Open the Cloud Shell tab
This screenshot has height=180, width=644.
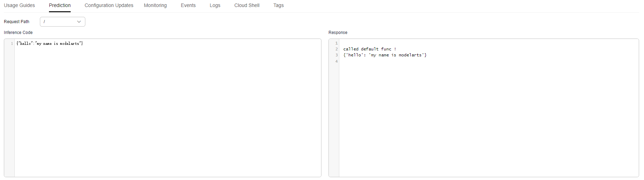(247, 5)
